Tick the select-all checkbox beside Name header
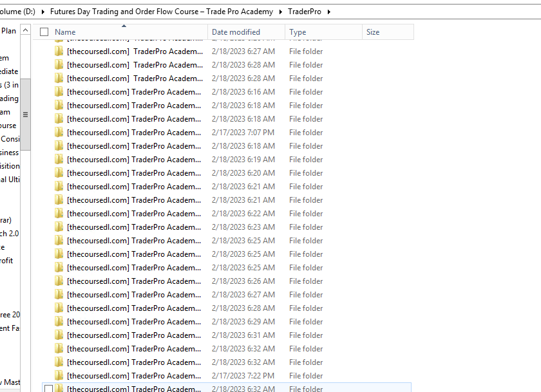This screenshot has width=541, height=392. pos(44,32)
